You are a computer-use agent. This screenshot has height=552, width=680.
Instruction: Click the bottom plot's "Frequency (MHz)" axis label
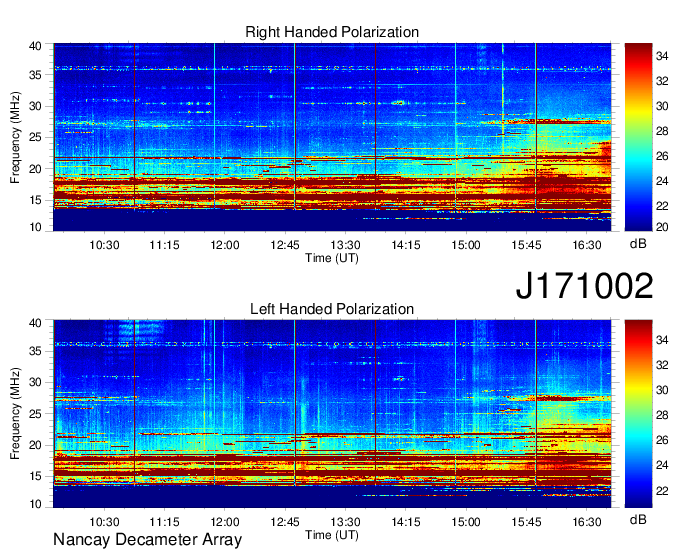click(15, 414)
